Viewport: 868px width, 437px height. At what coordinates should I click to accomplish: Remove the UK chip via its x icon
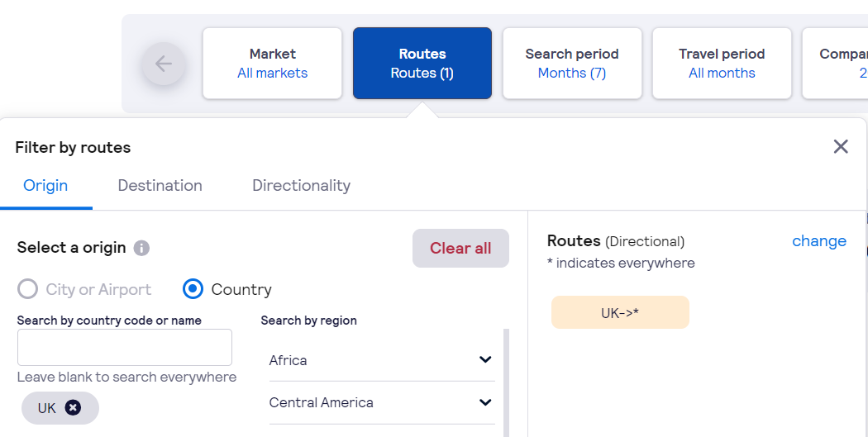[x=73, y=408]
